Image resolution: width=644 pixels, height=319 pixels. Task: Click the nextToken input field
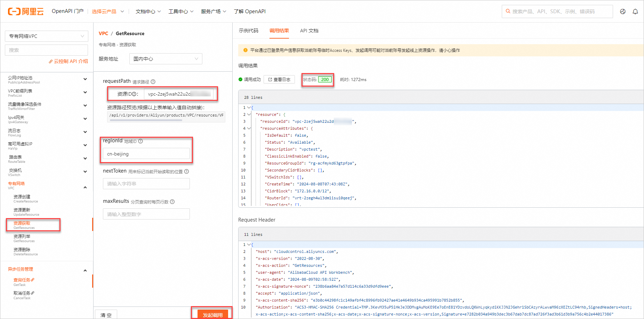146,184
